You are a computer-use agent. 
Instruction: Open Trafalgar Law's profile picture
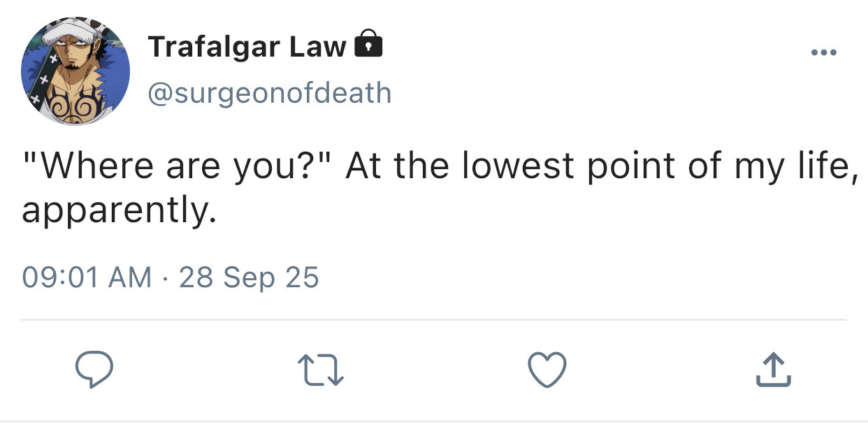tap(75, 71)
